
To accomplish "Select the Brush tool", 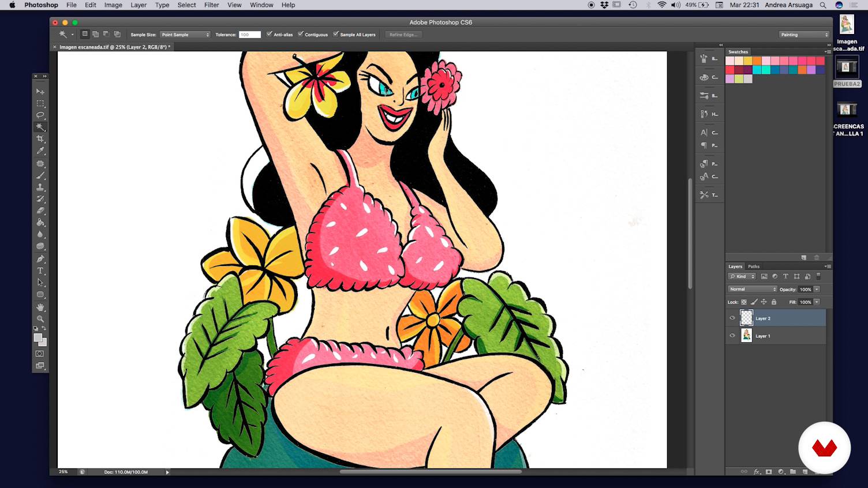I will coord(40,175).
